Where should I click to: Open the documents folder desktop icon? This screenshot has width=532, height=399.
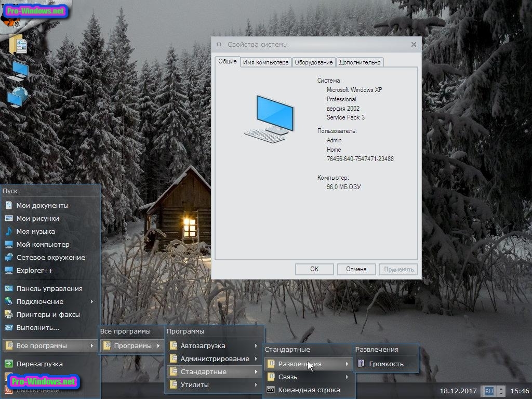click(x=19, y=44)
